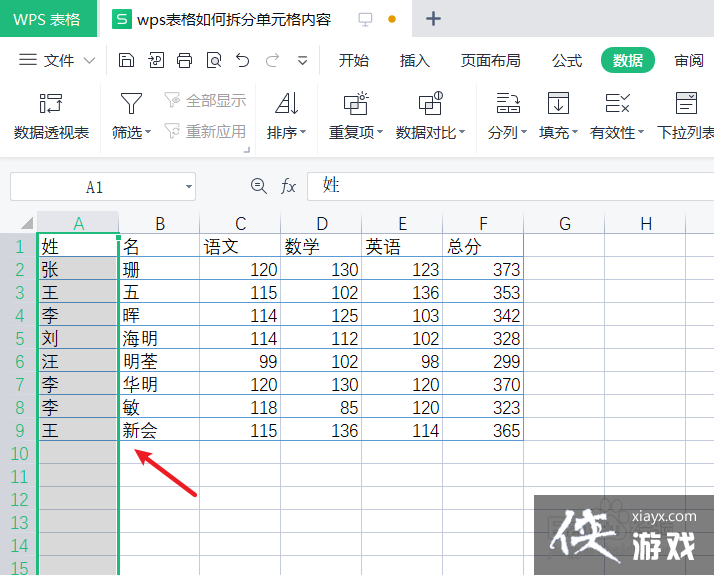
Task: Open Print Preview icon
Action: tap(213, 60)
